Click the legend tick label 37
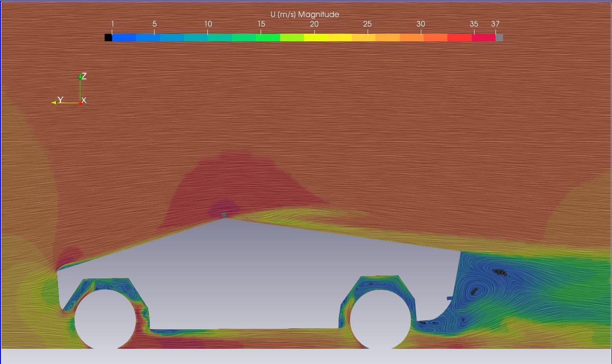This screenshot has width=612, height=364. [495, 24]
